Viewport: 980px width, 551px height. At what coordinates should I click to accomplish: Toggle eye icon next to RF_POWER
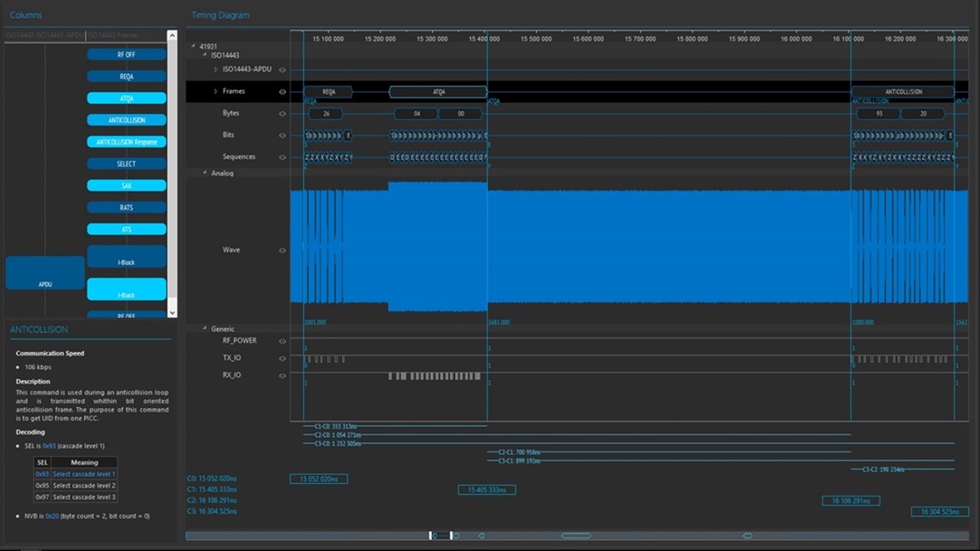coord(282,341)
